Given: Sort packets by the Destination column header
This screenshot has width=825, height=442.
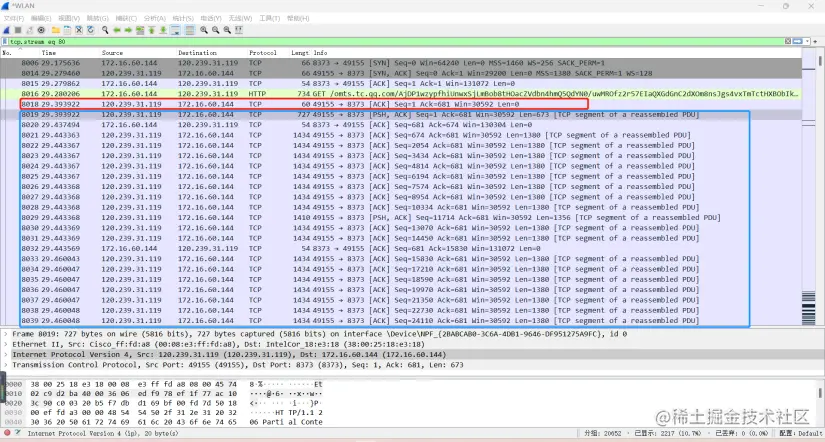Looking at the screenshot, I should pyautogui.click(x=212, y=53).
